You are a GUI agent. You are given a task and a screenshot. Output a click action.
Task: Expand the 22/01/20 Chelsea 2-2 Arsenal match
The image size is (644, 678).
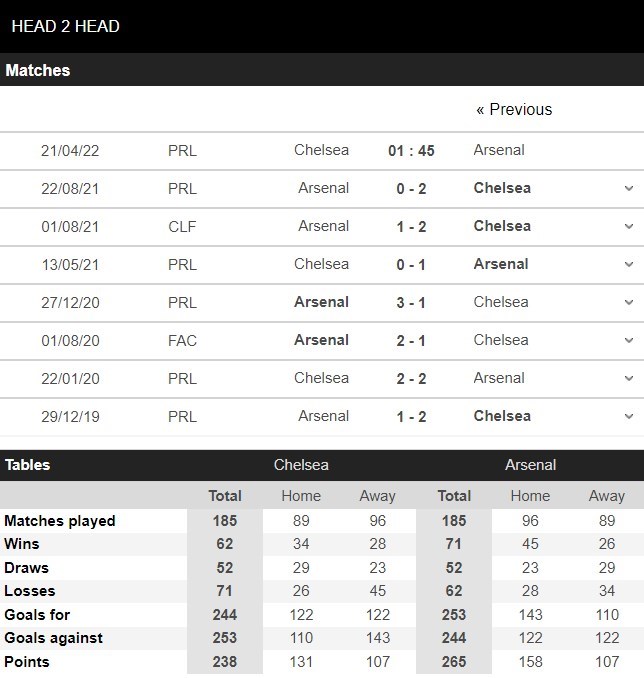(629, 378)
